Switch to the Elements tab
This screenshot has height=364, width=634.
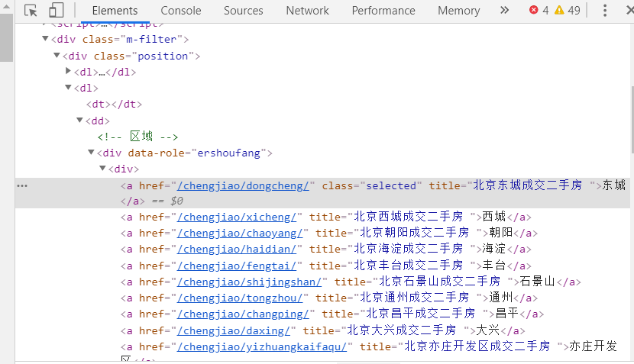pyautogui.click(x=115, y=11)
